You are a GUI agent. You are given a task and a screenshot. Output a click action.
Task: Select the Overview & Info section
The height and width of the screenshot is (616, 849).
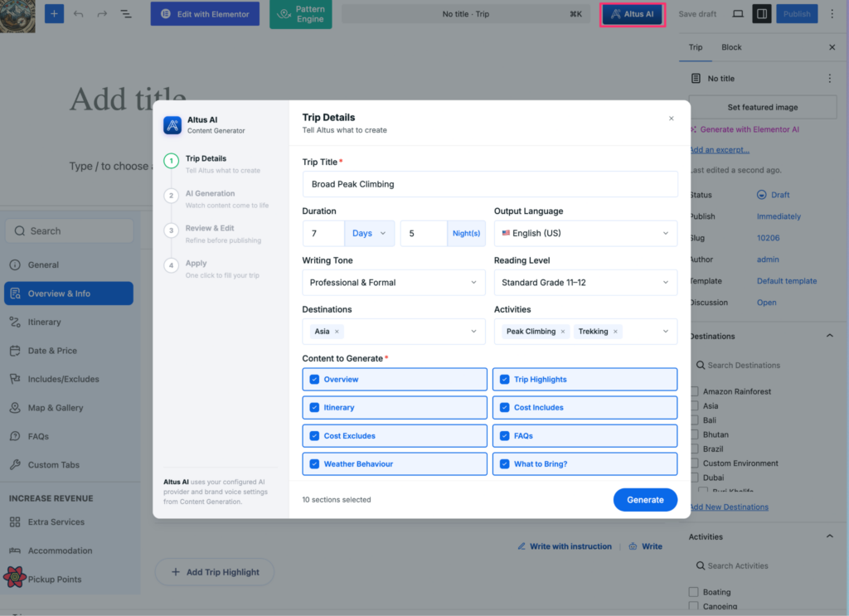click(x=69, y=293)
